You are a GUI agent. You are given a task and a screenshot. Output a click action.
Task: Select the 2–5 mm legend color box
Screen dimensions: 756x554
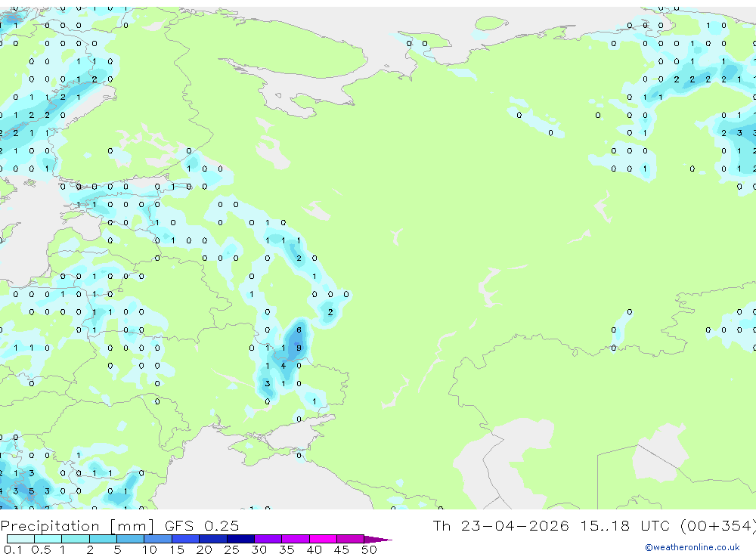103,539
